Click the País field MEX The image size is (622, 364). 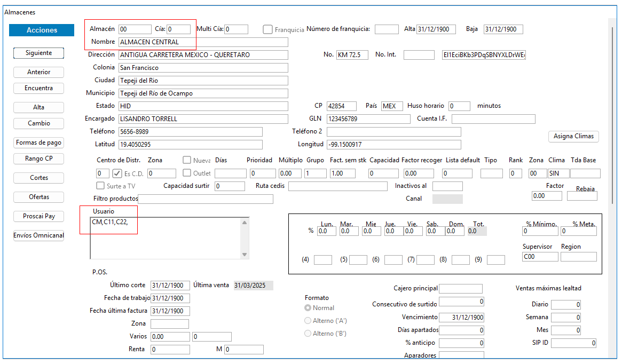coord(392,106)
